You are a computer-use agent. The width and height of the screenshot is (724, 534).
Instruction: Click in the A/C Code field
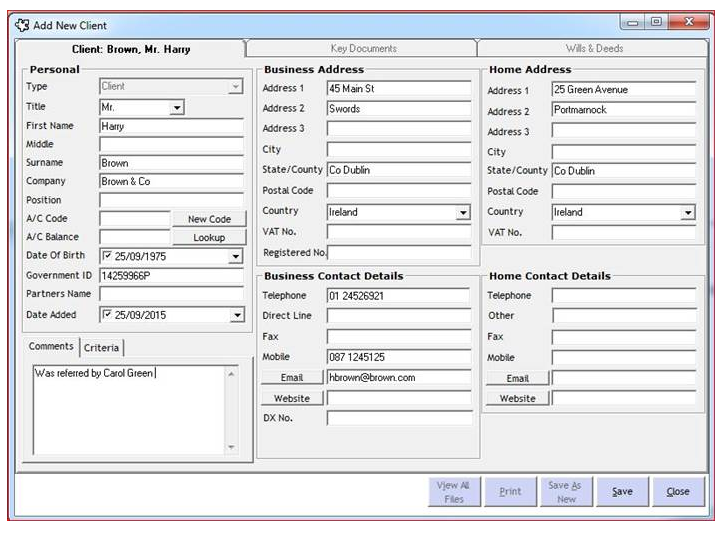[x=135, y=219]
